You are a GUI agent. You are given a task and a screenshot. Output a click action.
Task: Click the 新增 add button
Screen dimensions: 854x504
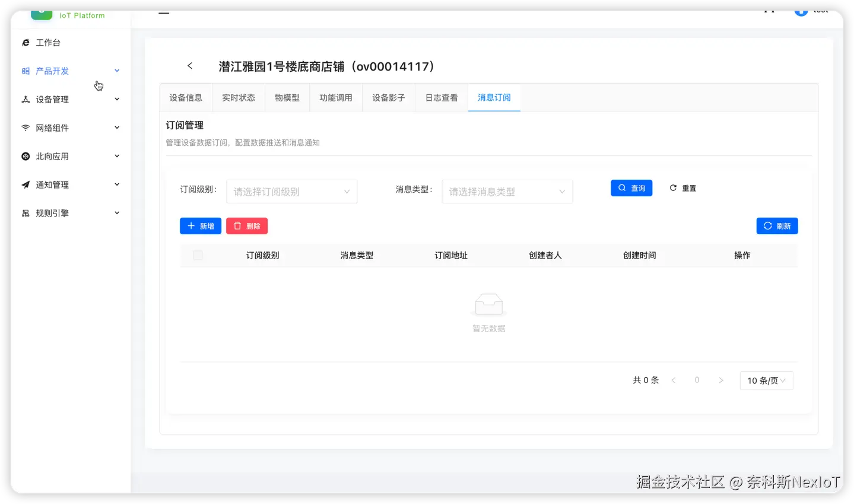pyautogui.click(x=200, y=225)
